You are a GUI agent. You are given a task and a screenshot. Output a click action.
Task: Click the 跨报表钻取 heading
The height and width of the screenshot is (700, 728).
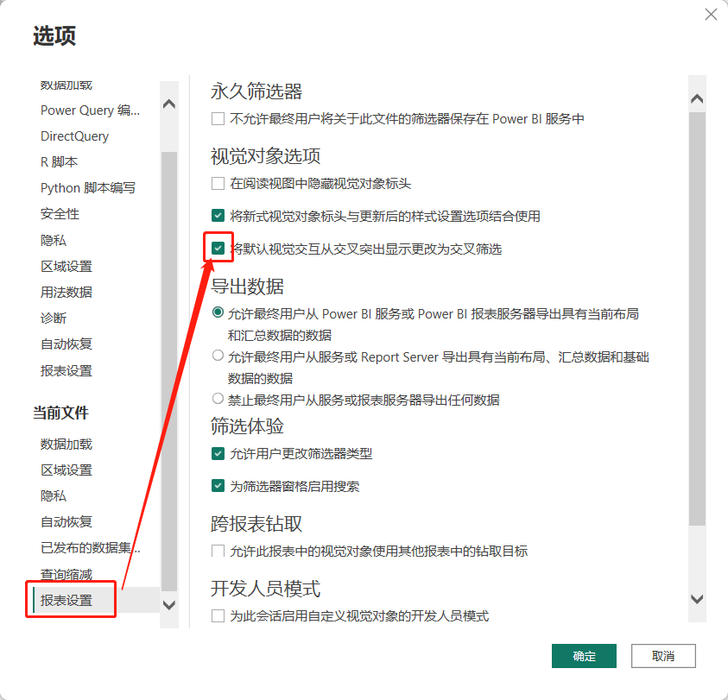[256, 524]
